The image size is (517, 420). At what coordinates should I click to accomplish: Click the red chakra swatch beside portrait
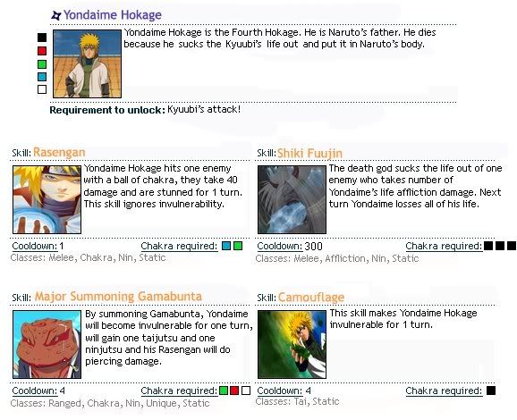coord(42,51)
